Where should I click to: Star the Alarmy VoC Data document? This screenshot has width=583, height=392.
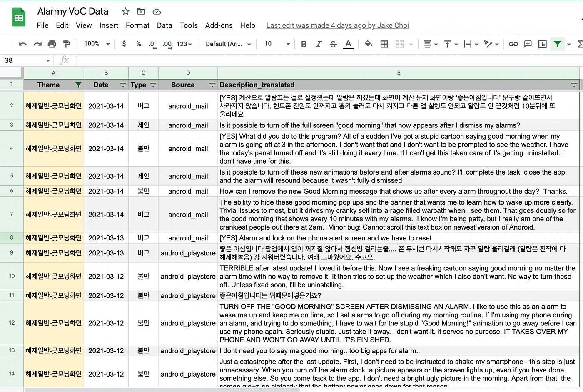(x=125, y=12)
